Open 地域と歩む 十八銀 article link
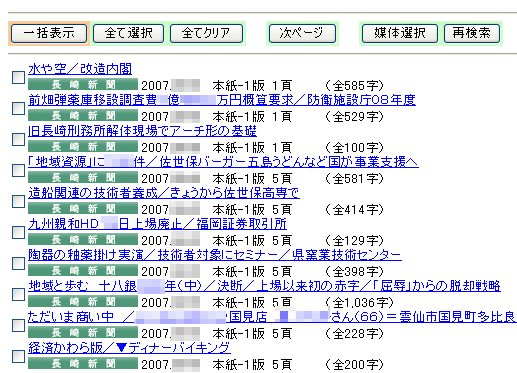Image resolution: width=517 pixels, height=373 pixels. click(264, 286)
